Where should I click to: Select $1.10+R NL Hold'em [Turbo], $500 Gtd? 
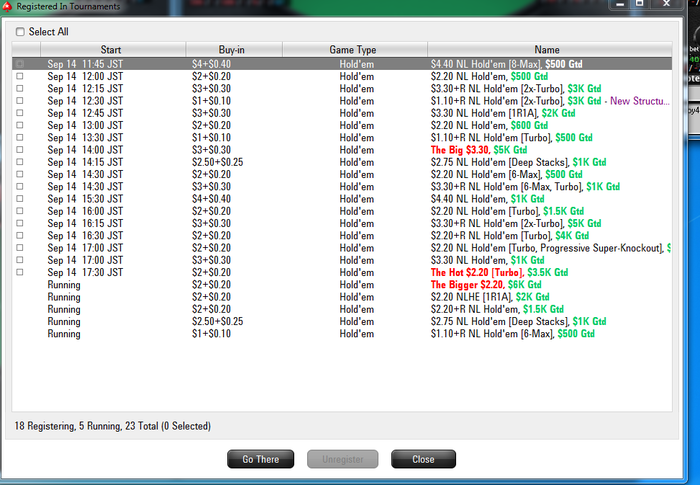pos(342,138)
